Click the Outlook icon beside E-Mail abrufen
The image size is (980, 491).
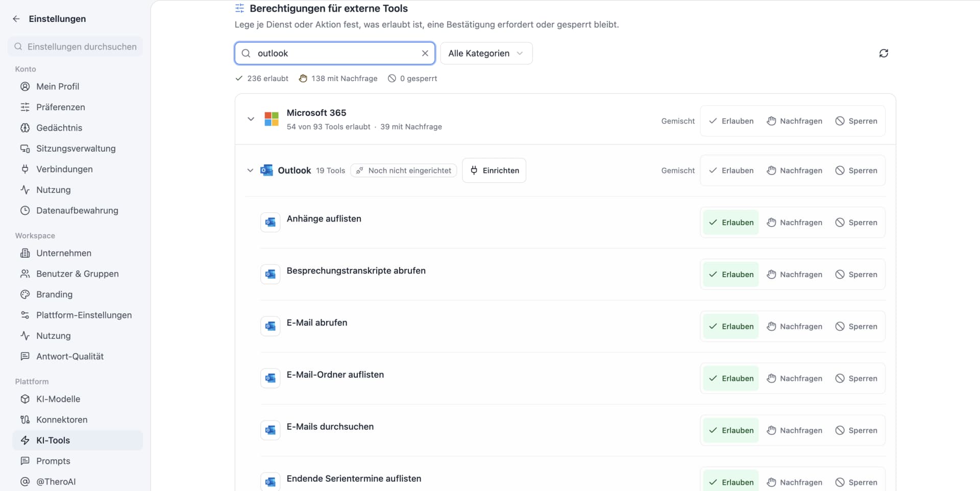pyautogui.click(x=271, y=326)
